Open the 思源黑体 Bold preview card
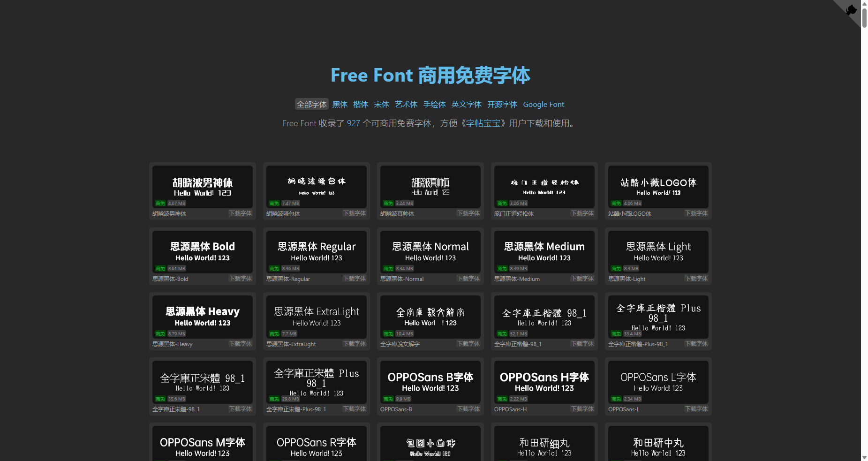 (203, 252)
